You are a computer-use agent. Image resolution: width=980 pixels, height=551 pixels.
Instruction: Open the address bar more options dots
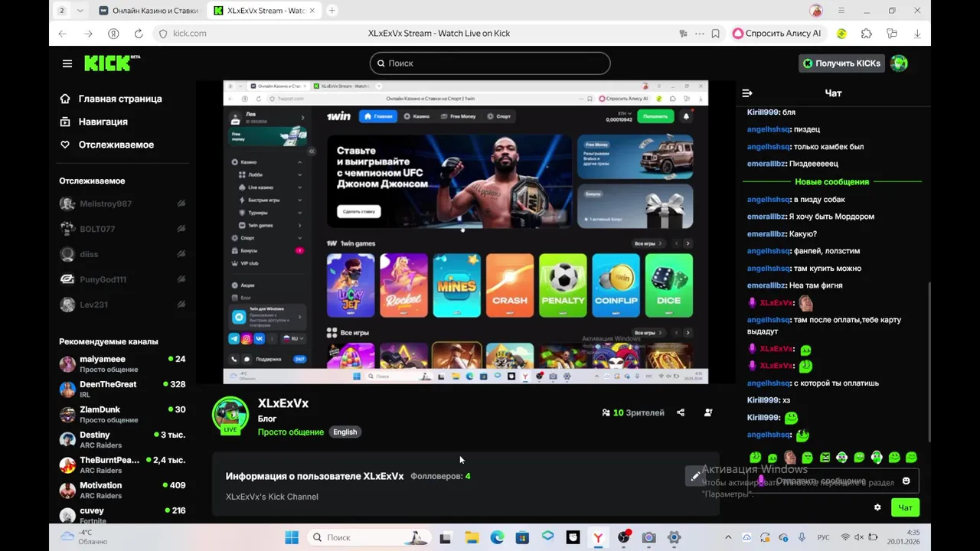point(699,34)
